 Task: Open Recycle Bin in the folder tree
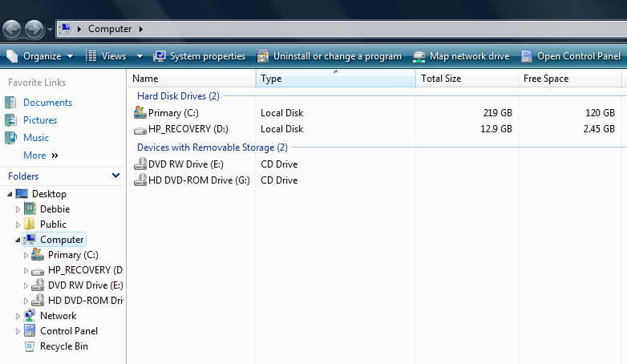[64, 346]
